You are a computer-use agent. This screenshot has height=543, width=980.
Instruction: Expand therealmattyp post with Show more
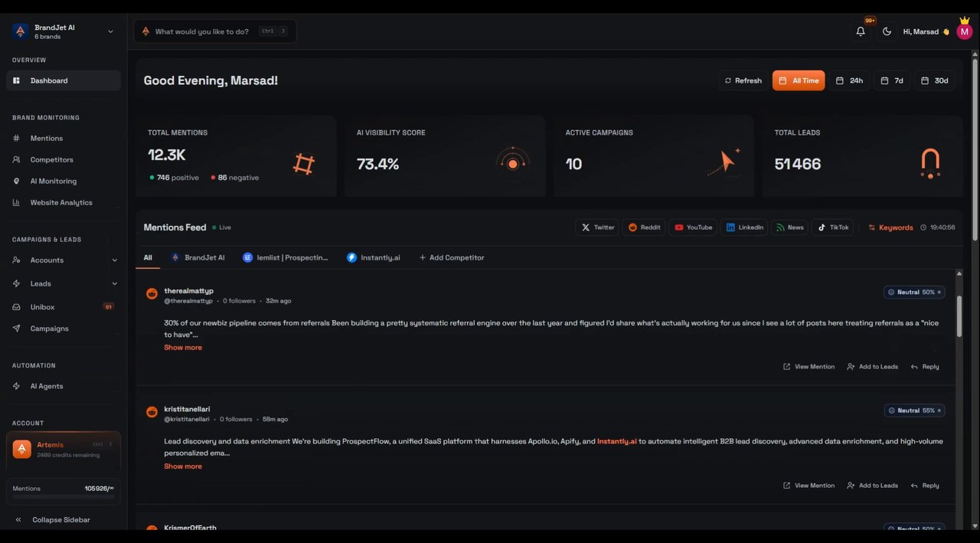coord(183,348)
